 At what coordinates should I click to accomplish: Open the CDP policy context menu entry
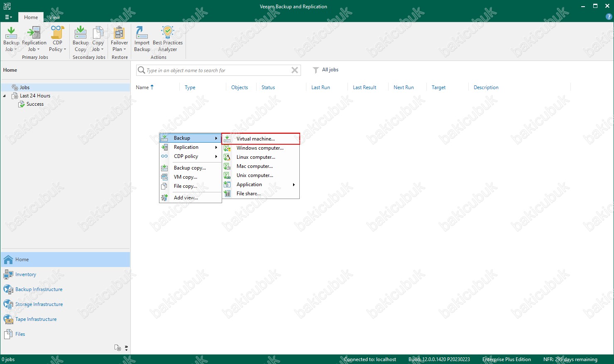(x=190, y=156)
